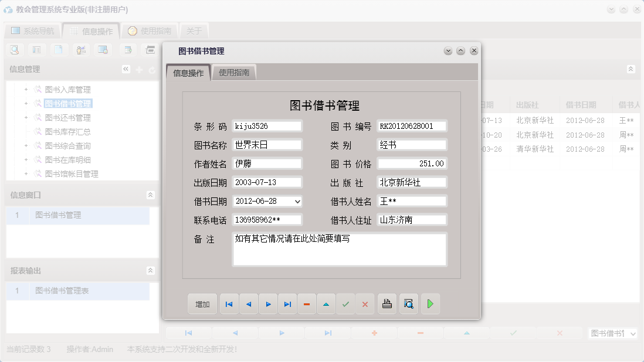Viewport: 644px width, 362px height.
Task: Select the 系统导航 tab
Action: tap(32, 30)
